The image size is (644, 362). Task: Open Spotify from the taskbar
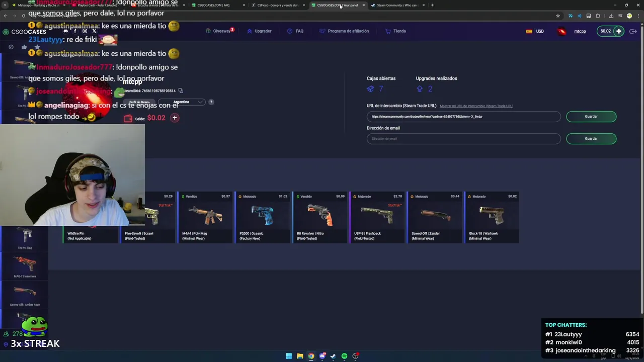[344, 356]
